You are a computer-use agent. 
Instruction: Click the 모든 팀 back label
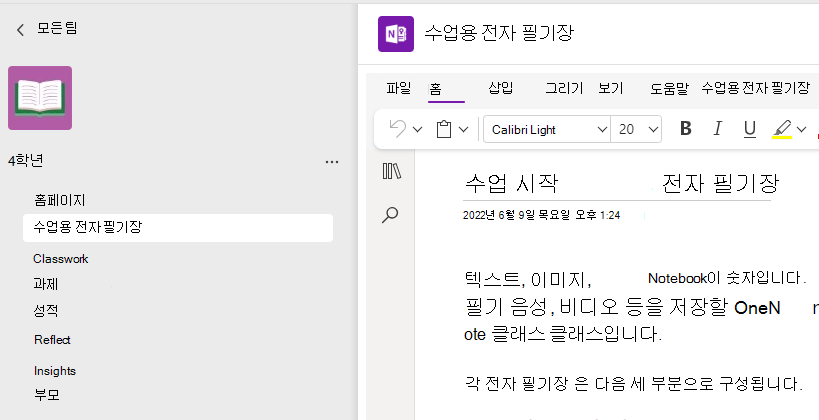click(57, 28)
